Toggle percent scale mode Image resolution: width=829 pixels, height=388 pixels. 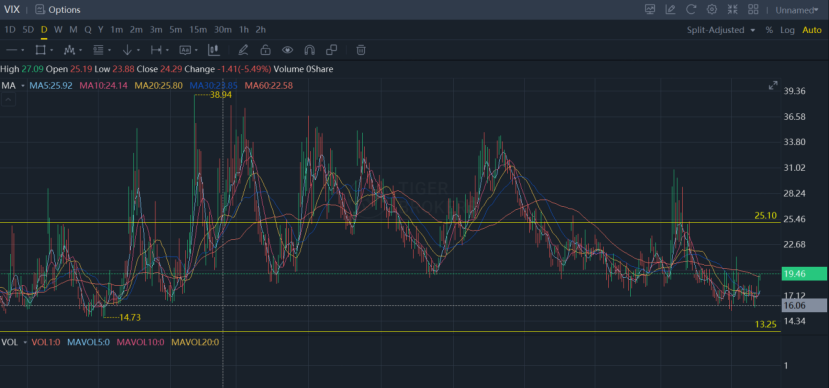(x=769, y=30)
